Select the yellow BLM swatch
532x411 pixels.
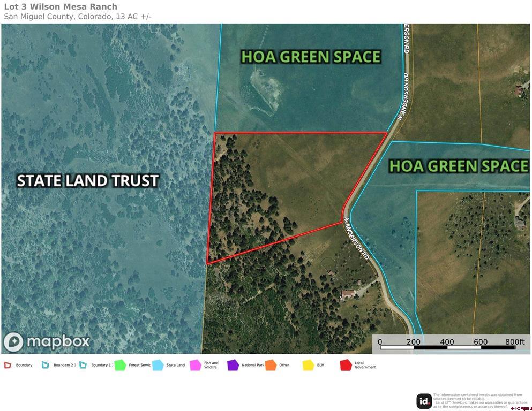[x=308, y=365]
